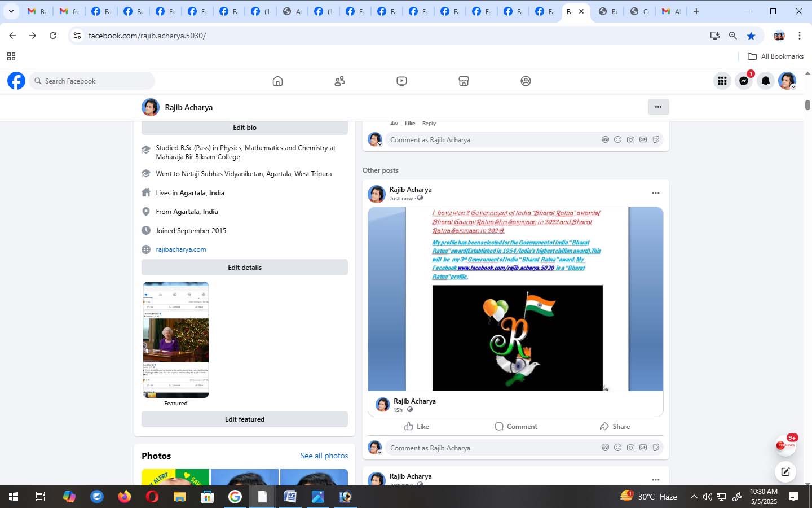Click the install app icon in address bar
812x508 pixels.
(x=715, y=36)
